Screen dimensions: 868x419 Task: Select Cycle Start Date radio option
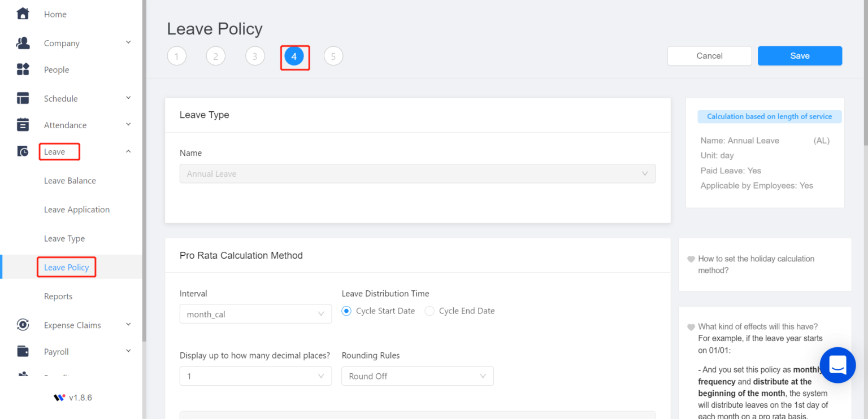point(346,311)
